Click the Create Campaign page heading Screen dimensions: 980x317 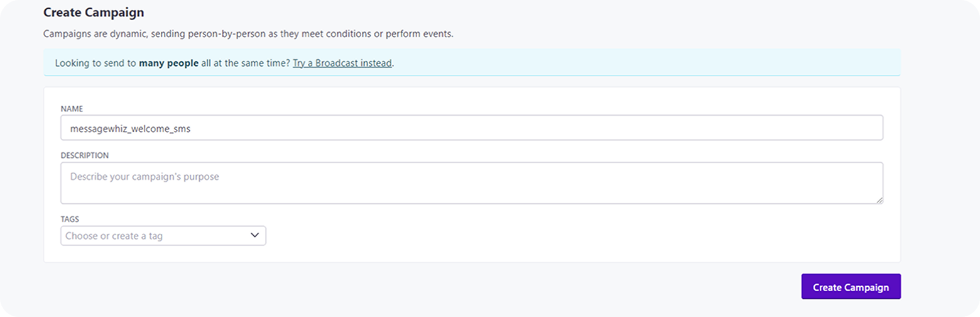(94, 12)
